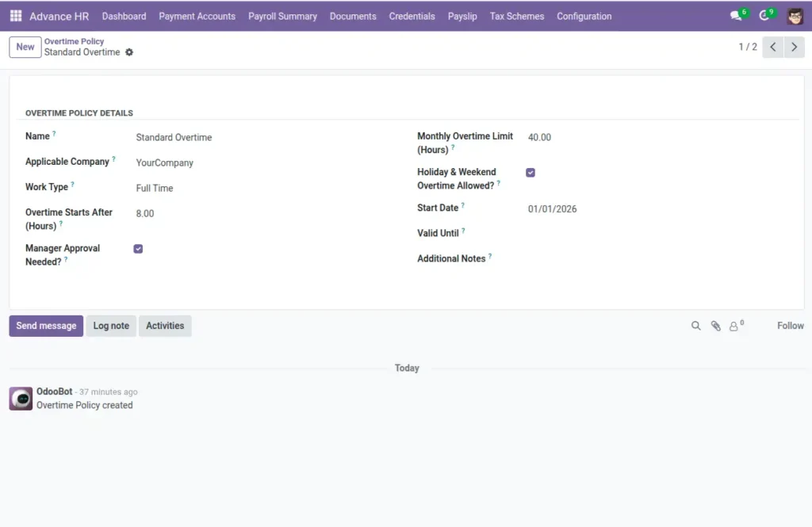Image resolution: width=812 pixels, height=527 pixels.
Task: Click the Overtime Policy created message
Action: (84, 405)
